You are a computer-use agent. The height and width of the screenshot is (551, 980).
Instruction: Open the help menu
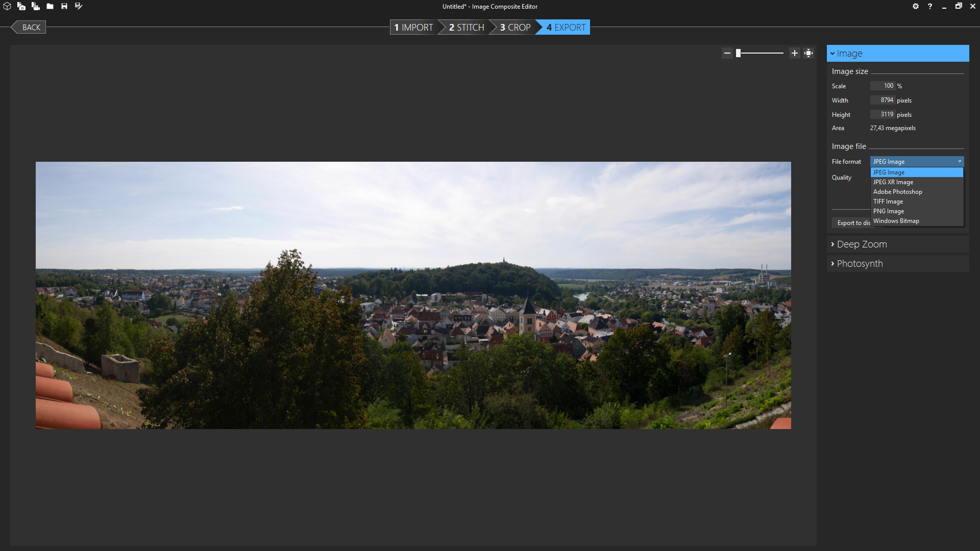[x=929, y=6]
